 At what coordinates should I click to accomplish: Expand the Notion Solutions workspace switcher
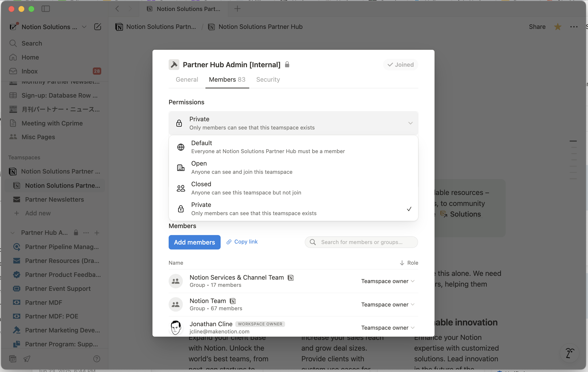(x=84, y=27)
